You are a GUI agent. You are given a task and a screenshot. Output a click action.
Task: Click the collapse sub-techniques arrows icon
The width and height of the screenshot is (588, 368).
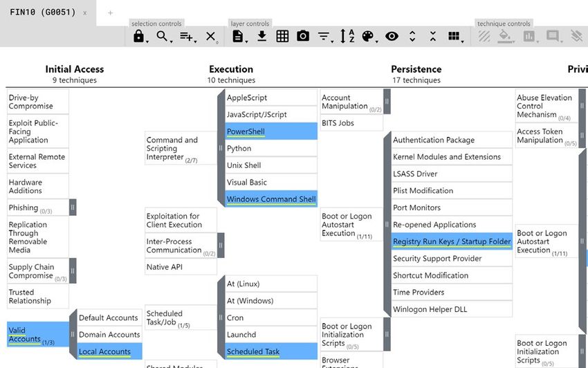[433, 37]
